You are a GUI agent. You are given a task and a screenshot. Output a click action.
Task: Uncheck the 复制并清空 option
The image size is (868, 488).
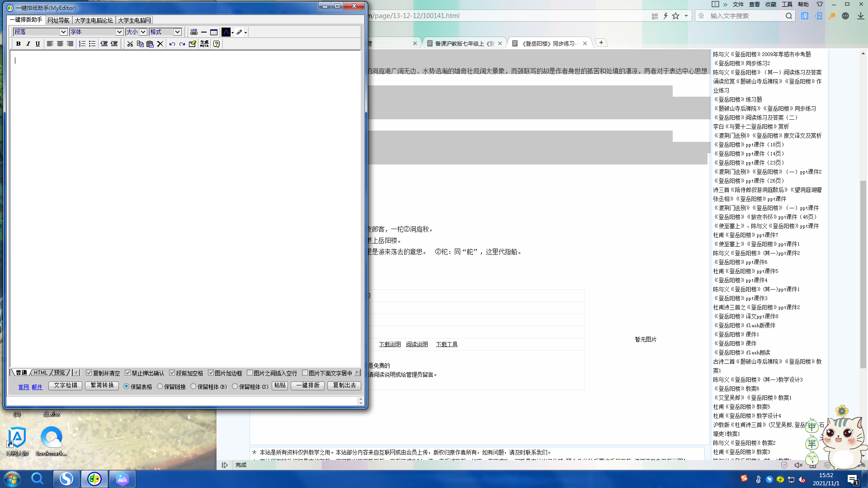pos(89,373)
